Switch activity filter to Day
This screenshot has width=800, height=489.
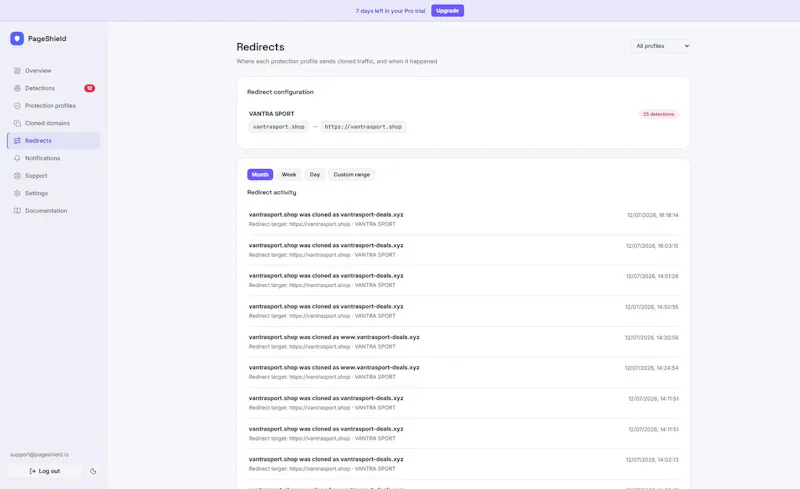click(315, 175)
